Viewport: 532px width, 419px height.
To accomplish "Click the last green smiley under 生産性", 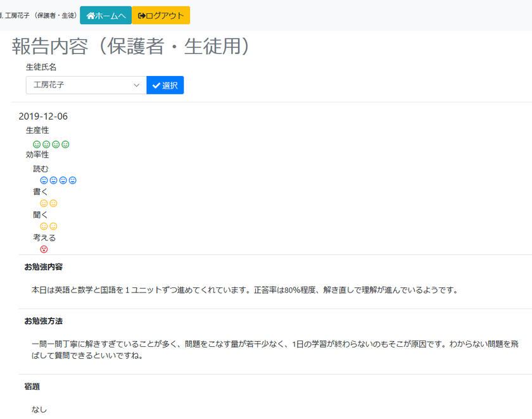I will click(x=65, y=144).
